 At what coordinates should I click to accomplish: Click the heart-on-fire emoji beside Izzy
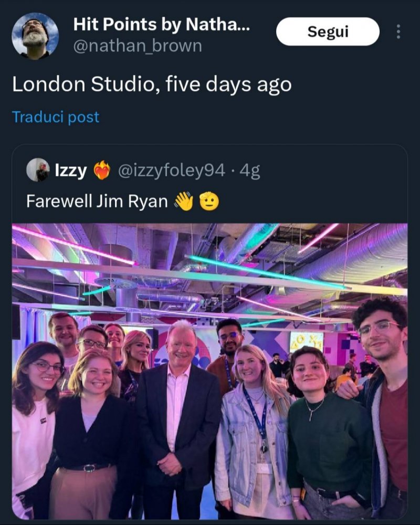coord(102,171)
